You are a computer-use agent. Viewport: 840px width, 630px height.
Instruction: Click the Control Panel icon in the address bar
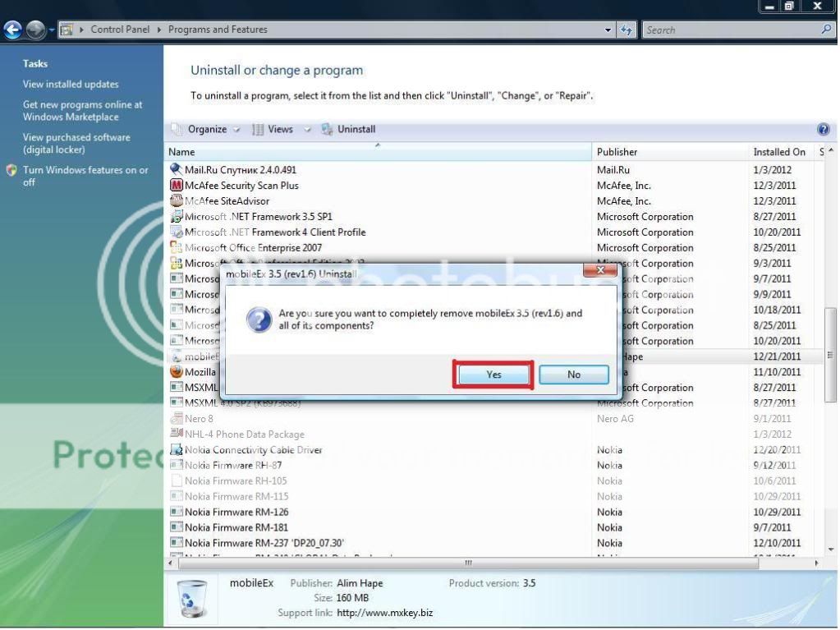coord(67,30)
